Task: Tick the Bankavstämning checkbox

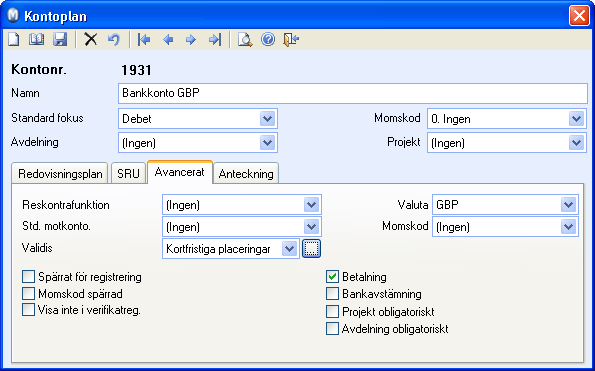Action: coord(332,294)
